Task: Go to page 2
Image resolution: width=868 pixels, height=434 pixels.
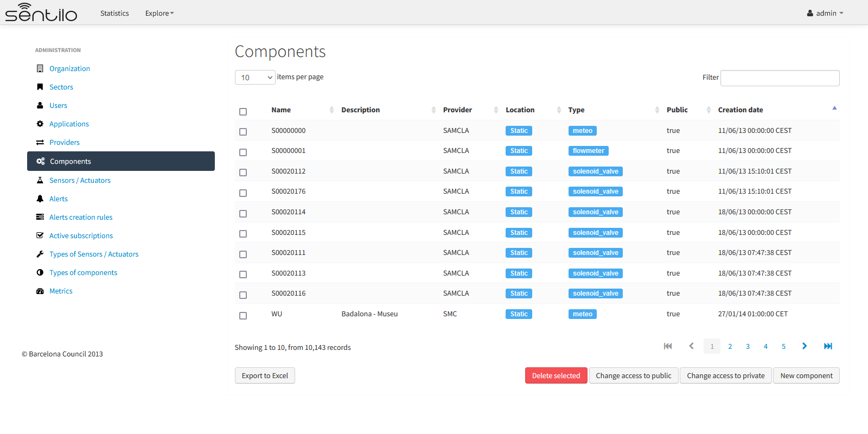Action: [730, 346]
